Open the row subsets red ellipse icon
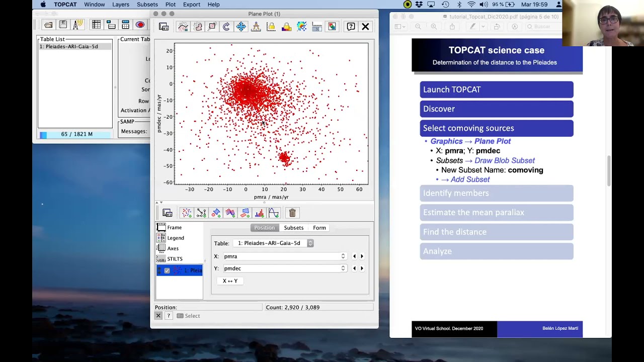The height and width of the screenshot is (362, 644). [140, 25]
